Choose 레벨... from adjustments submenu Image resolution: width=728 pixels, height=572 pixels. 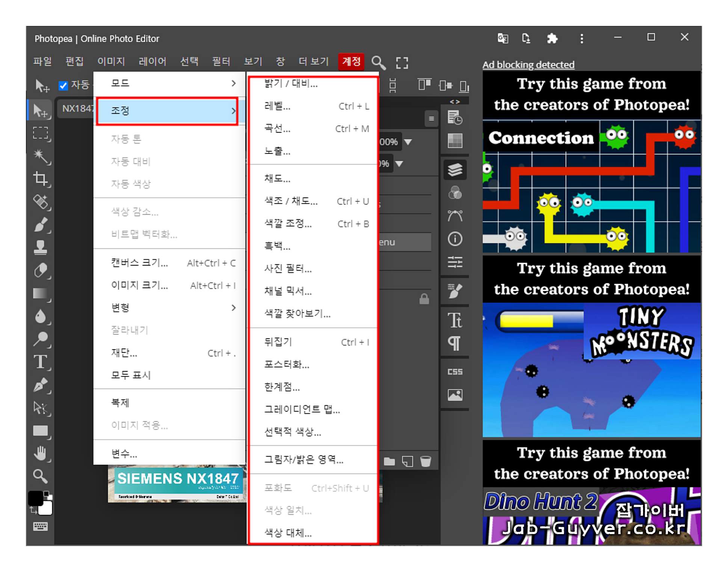click(x=277, y=106)
